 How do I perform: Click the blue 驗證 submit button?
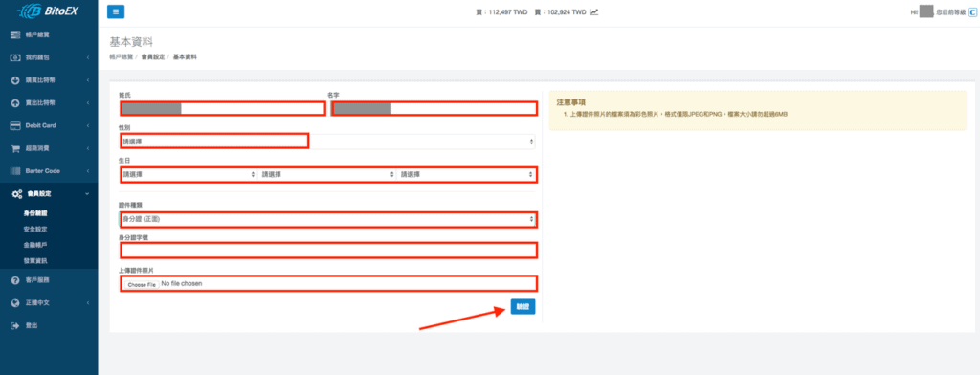pos(523,307)
